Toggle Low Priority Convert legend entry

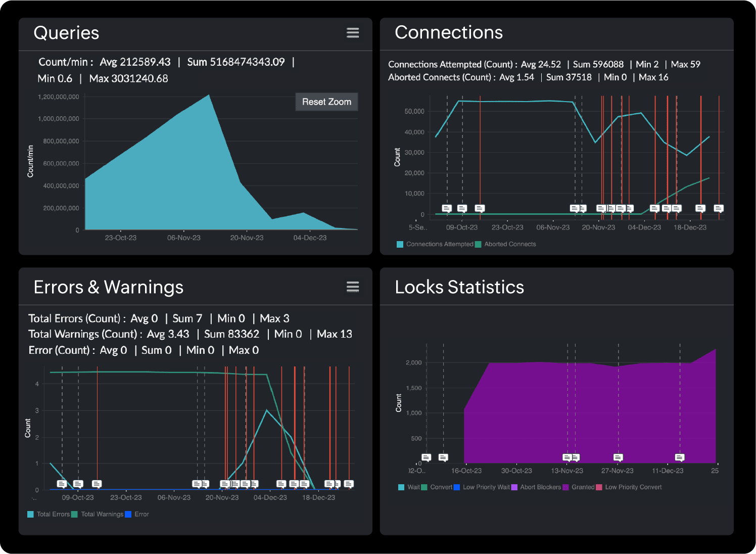pyautogui.click(x=633, y=487)
